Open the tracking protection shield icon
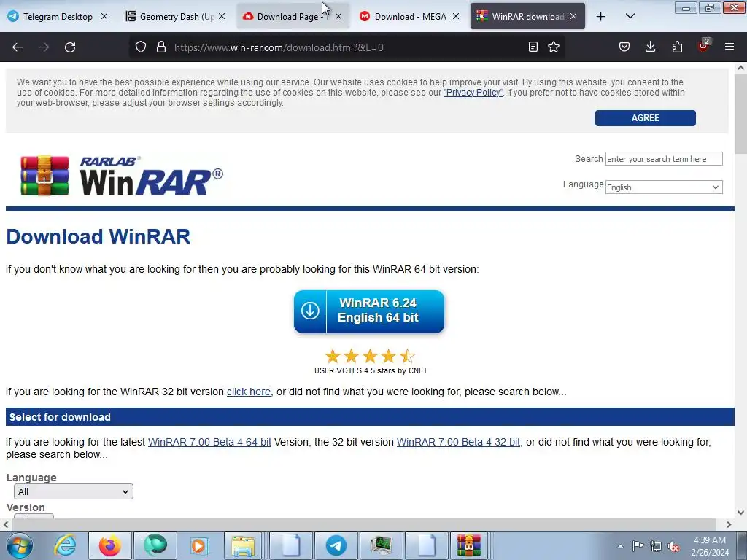The image size is (747, 560). (141, 47)
